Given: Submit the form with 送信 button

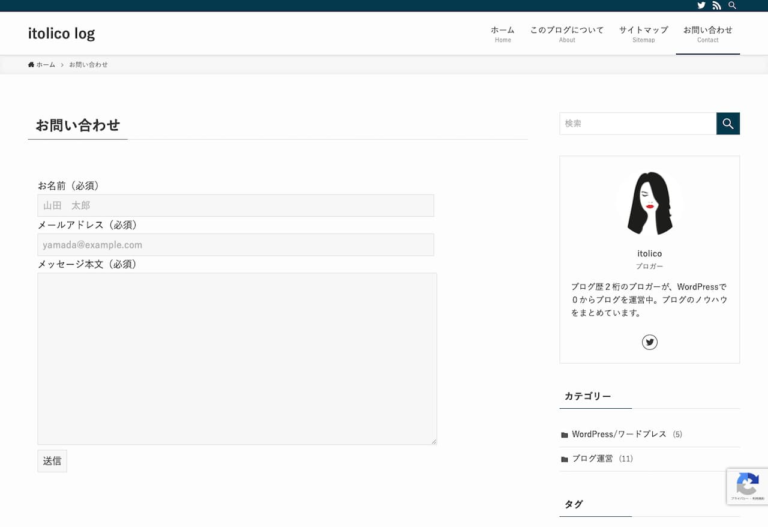Looking at the screenshot, I should click(52, 461).
